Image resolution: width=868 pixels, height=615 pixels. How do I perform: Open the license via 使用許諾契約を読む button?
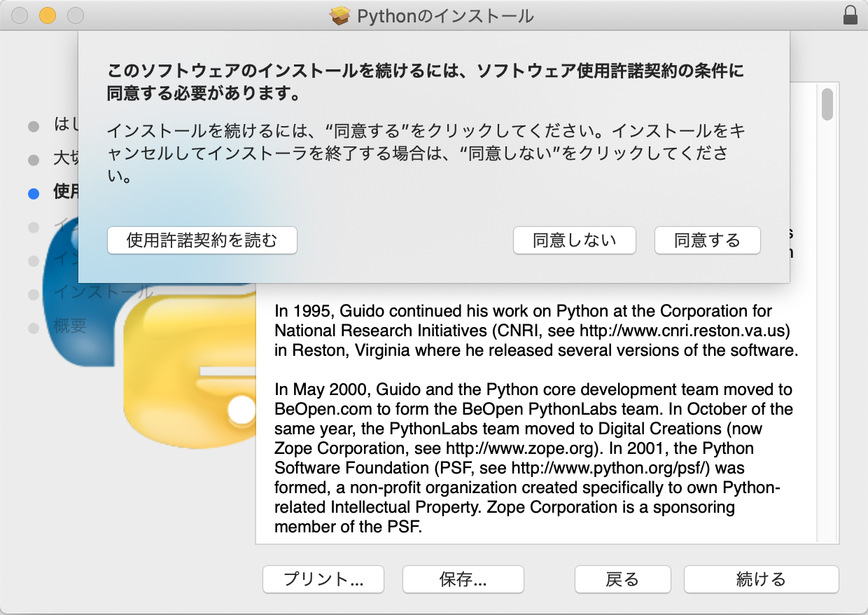pos(202,240)
